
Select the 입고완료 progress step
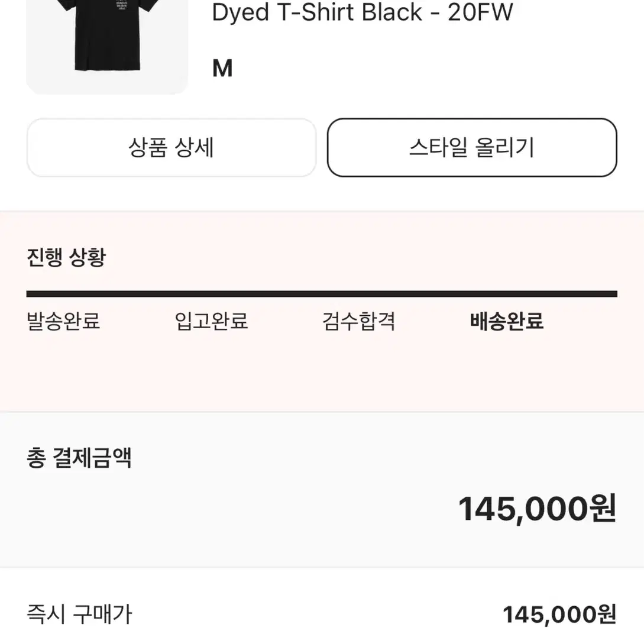pos(211,321)
